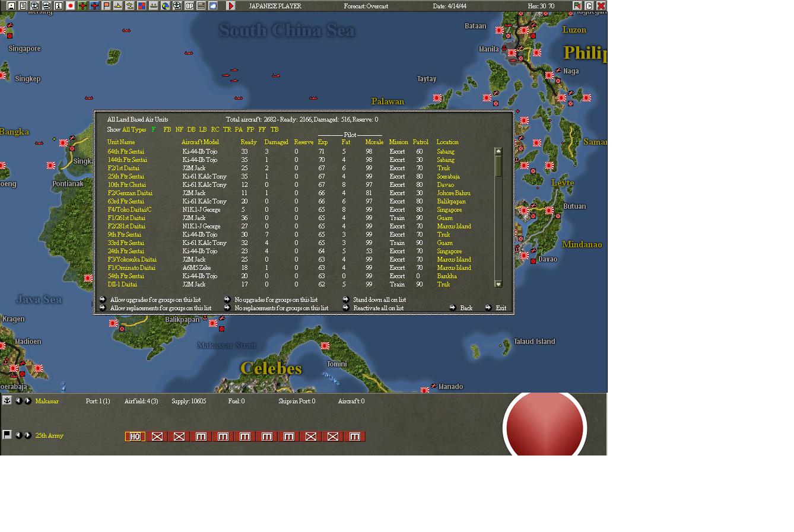
Task: Click the orange flag toolbar icon
Action: pos(106,6)
